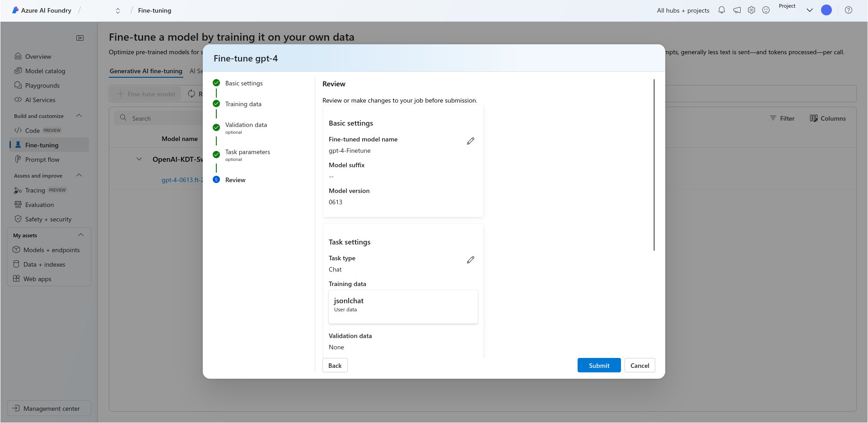
Task: Click the Azure AI Foundry logo icon
Action: [15, 10]
